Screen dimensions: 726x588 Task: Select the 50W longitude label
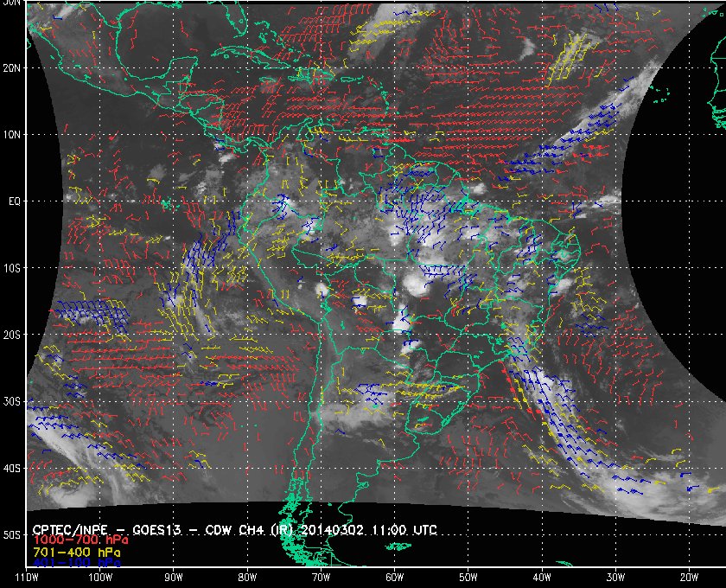(x=468, y=578)
